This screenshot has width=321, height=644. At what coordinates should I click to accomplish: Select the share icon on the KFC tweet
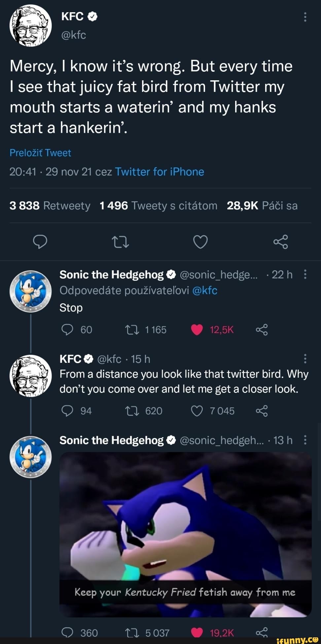281,242
